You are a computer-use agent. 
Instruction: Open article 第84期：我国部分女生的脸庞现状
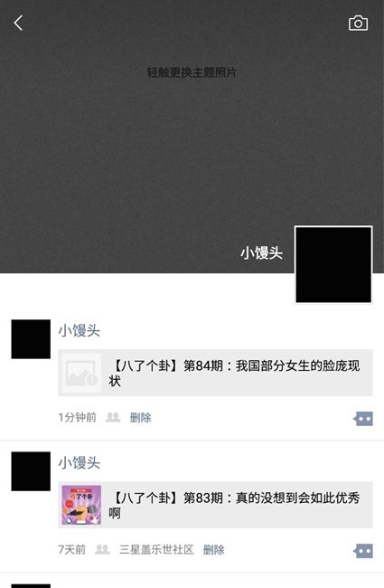click(215, 373)
